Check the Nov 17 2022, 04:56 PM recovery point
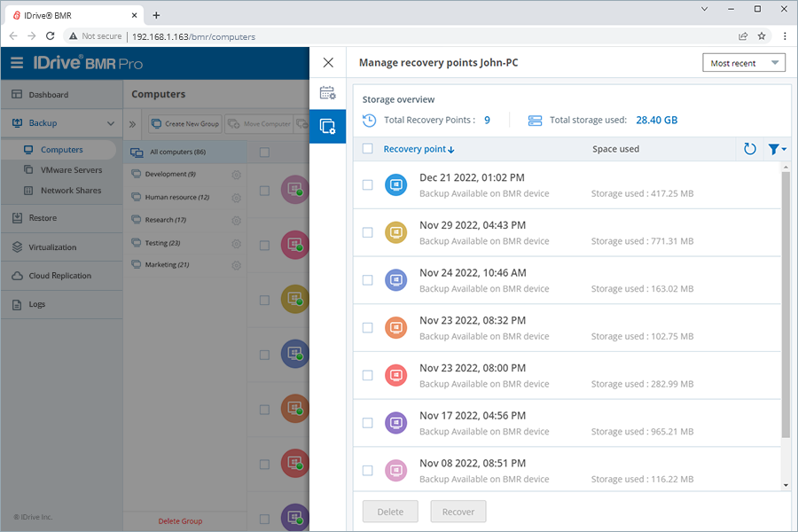The width and height of the screenshot is (798, 532). click(x=367, y=423)
